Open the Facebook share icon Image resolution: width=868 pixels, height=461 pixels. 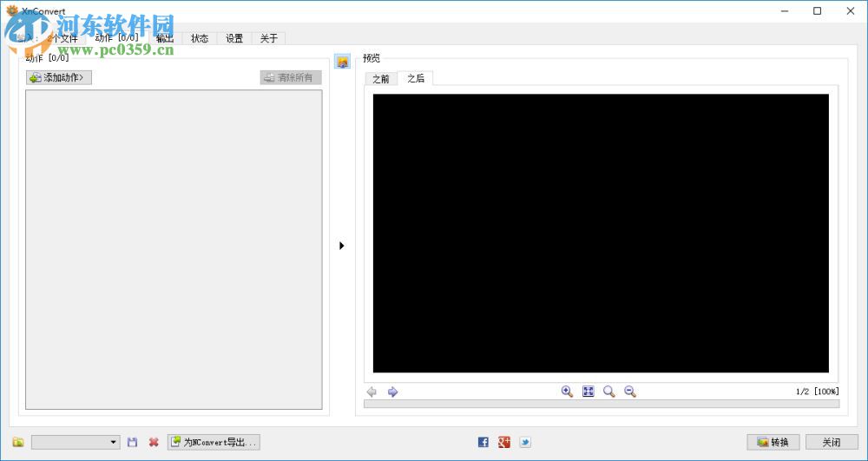pyautogui.click(x=483, y=442)
